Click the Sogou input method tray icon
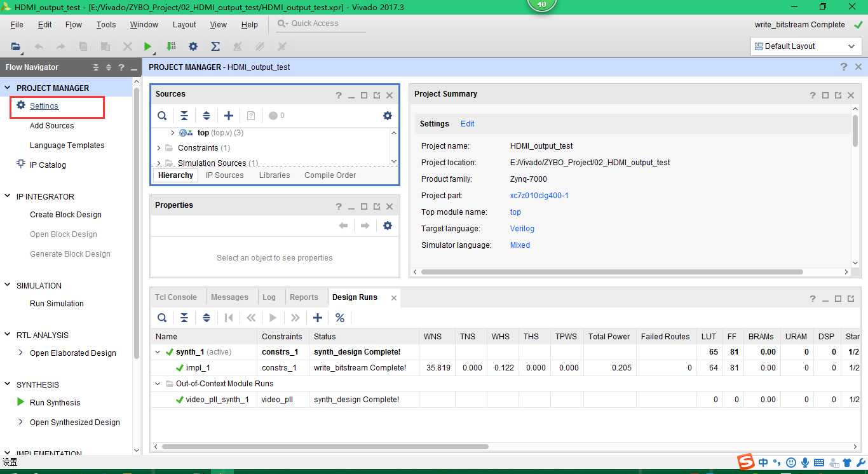 point(746,462)
